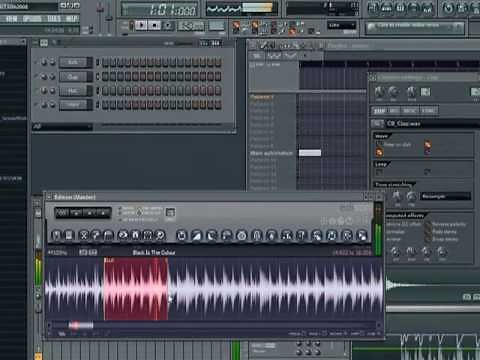Image resolution: width=480 pixels, height=360 pixels.
Task: Click the sample browse folder icon
Action: pos(378,124)
